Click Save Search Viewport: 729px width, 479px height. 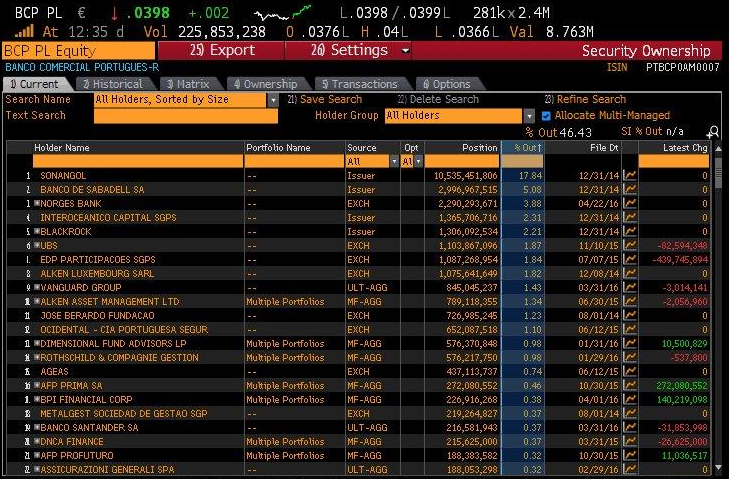pyautogui.click(x=325, y=100)
